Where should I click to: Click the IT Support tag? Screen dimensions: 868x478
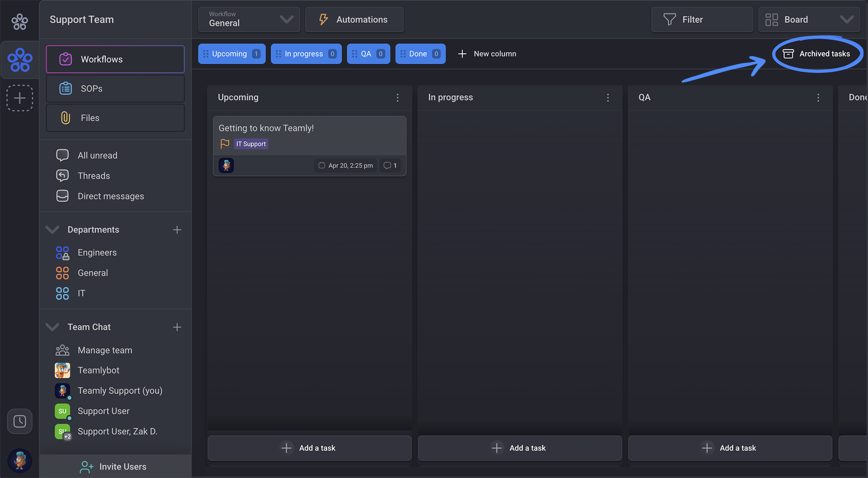[x=251, y=144]
